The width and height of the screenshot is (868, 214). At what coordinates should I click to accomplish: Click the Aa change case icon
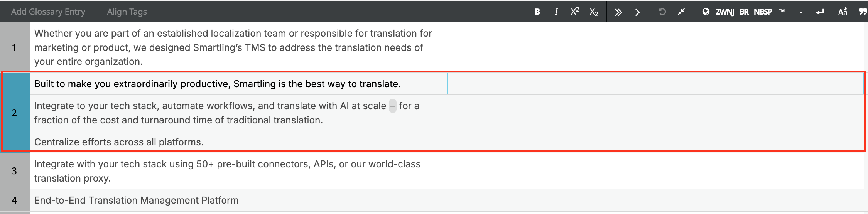(843, 12)
